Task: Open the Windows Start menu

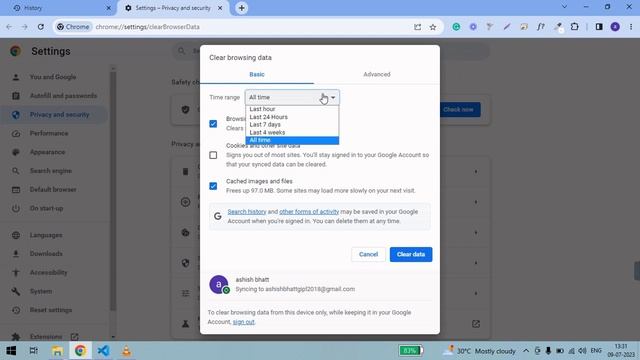Action: tap(11, 351)
